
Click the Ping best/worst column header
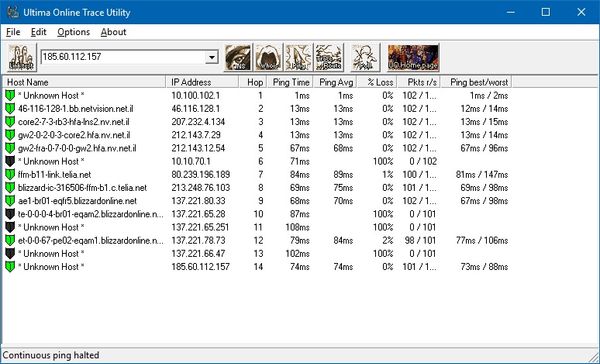[476, 82]
